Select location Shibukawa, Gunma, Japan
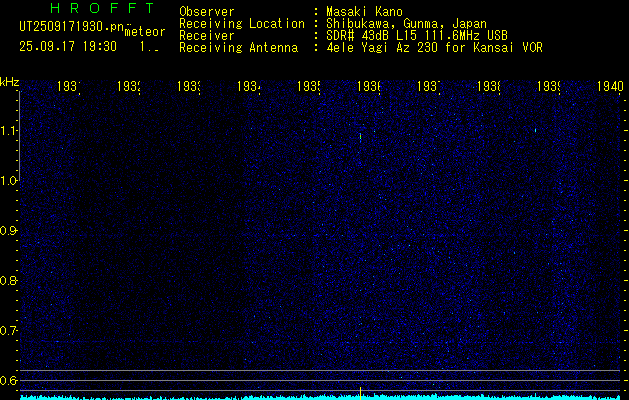The image size is (629, 400). (406, 24)
